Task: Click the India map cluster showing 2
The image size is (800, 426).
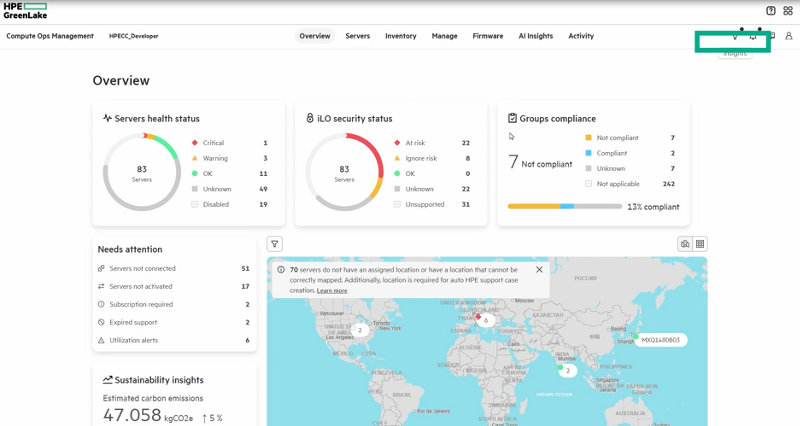Action: click(567, 371)
